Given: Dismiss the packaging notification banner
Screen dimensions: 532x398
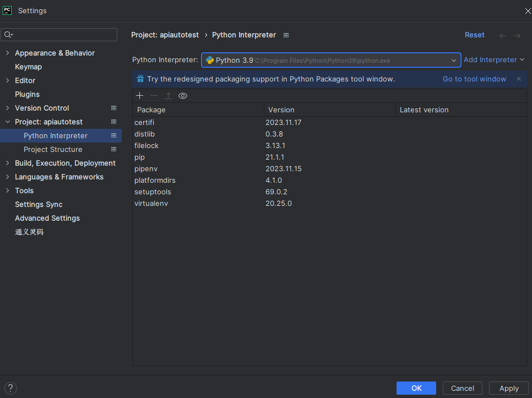Looking at the screenshot, I should click(x=518, y=79).
